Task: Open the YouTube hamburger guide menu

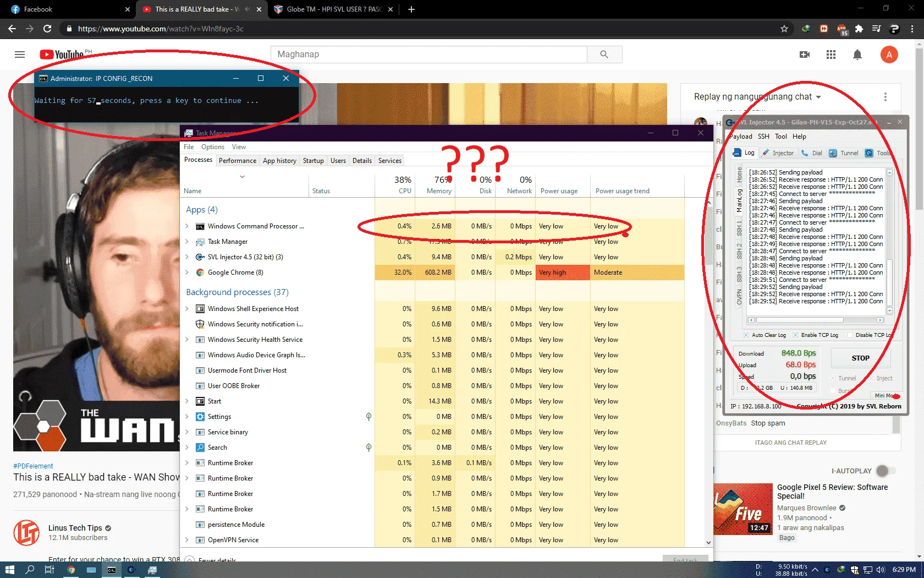Action: 20,54
